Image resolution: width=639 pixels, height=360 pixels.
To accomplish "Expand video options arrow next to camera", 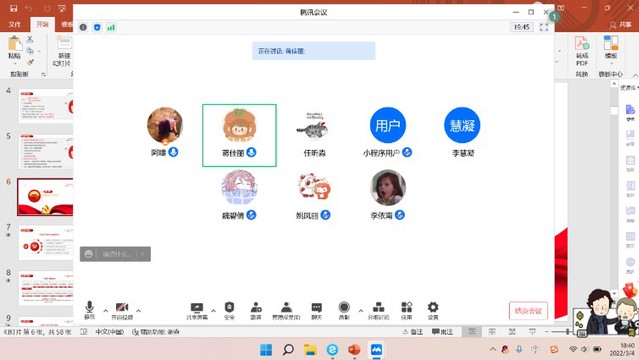I will [x=139, y=311].
